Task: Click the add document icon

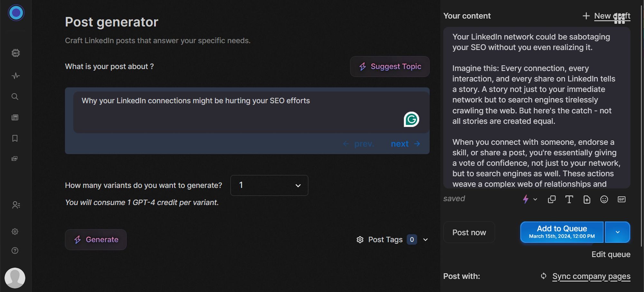Action: pyautogui.click(x=587, y=200)
